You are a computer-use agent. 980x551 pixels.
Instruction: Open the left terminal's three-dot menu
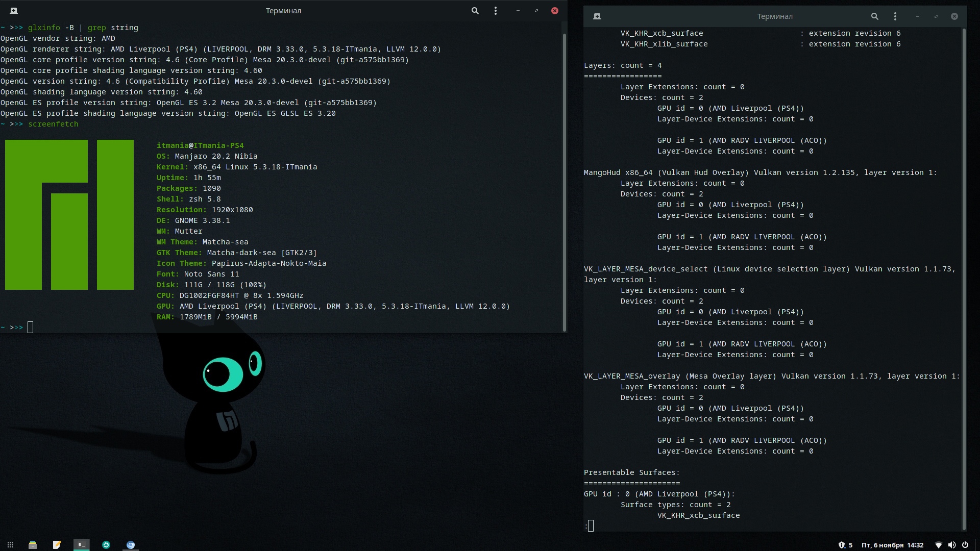point(496,10)
